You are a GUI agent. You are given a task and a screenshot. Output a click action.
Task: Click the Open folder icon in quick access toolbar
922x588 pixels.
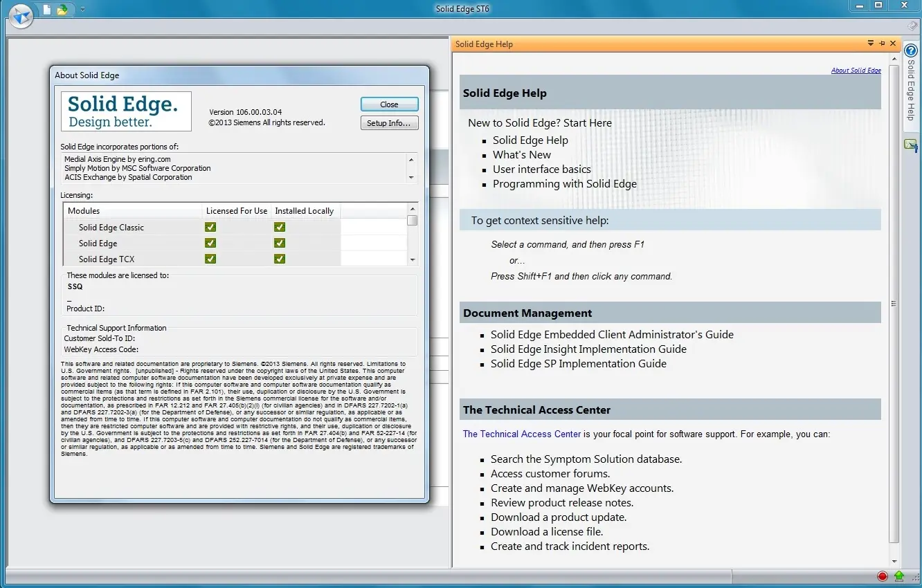(x=62, y=9)
